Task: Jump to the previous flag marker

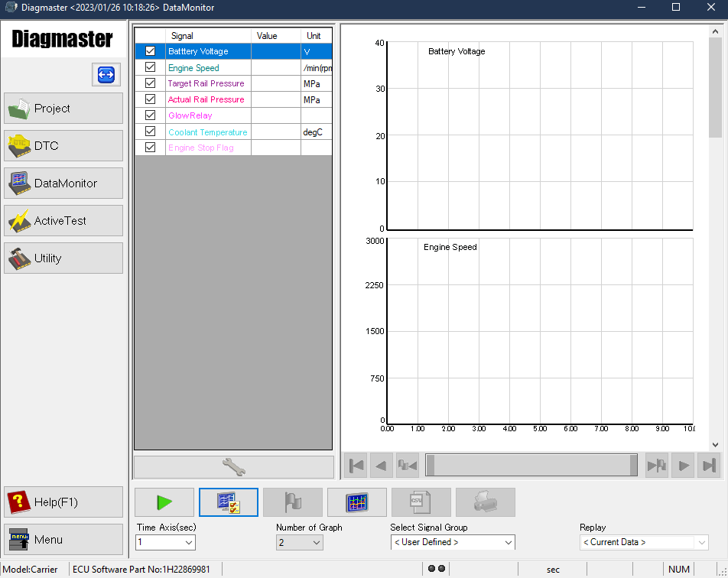Action: 407,465
